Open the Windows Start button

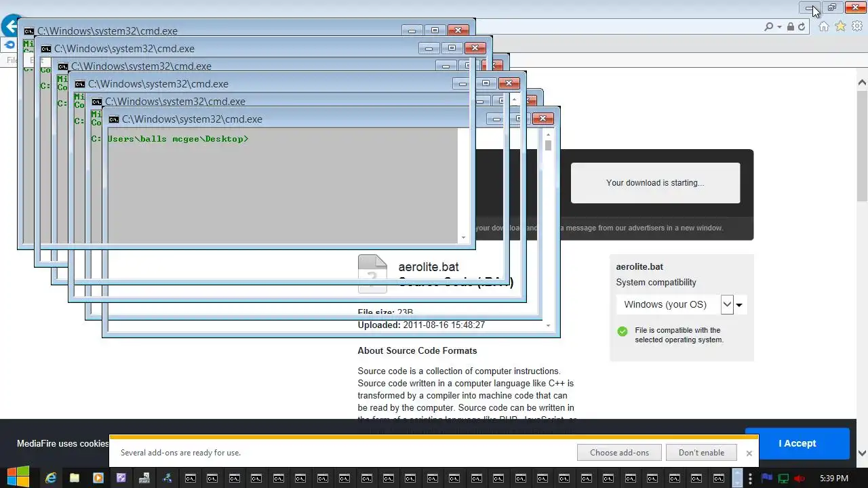18,478
